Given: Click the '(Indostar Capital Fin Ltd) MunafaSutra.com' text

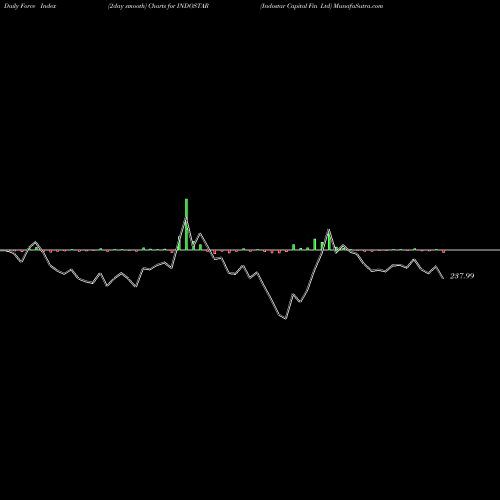Looking at the screenshot, I should click(322, 6).
